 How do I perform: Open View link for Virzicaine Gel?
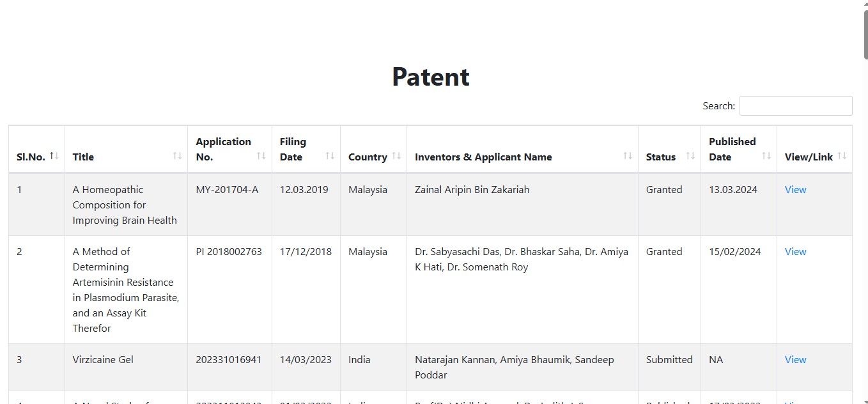pos(795,360)
